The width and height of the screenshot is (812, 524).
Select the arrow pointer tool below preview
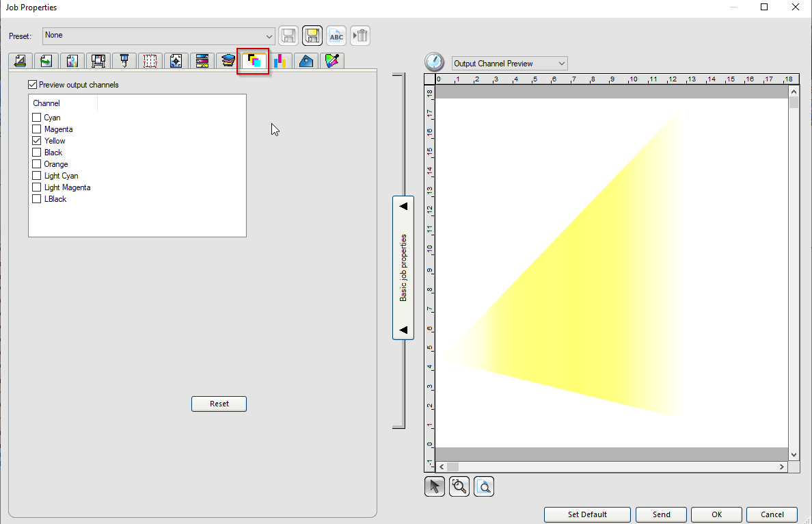[x=435, y=486]
